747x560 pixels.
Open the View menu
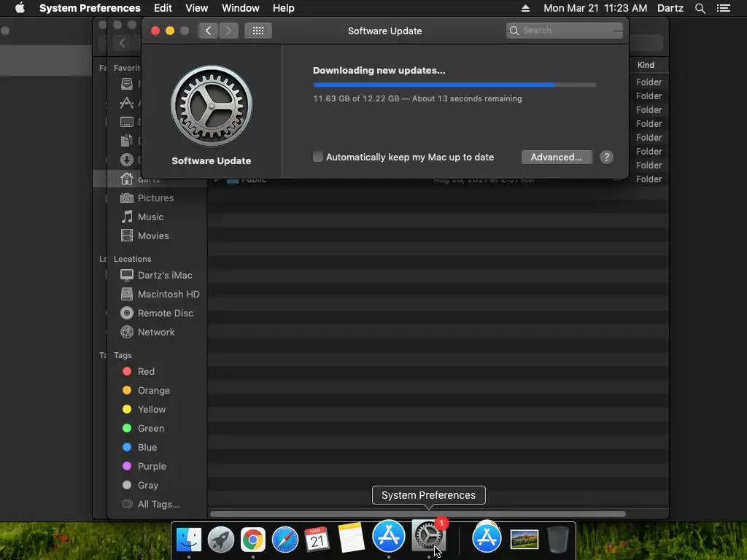point(197,8)
